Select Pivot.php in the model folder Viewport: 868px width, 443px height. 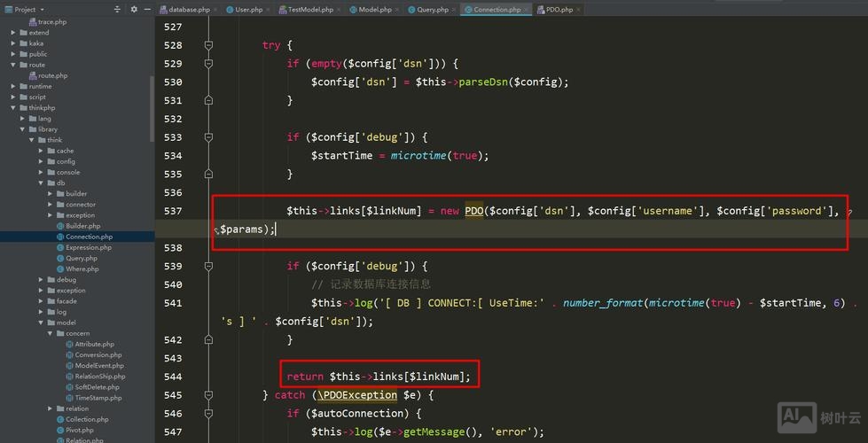(x=75, y=431)
